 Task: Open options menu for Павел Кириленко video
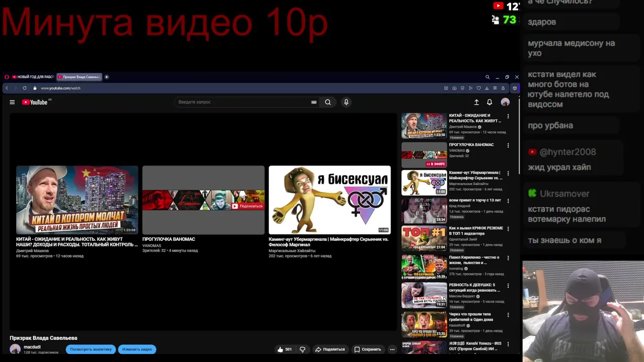point(508,257)
